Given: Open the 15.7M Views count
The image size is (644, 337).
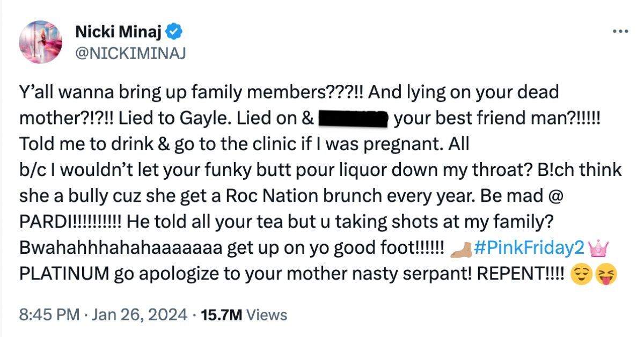Looking at the screenshot, I should click(243, 315).
